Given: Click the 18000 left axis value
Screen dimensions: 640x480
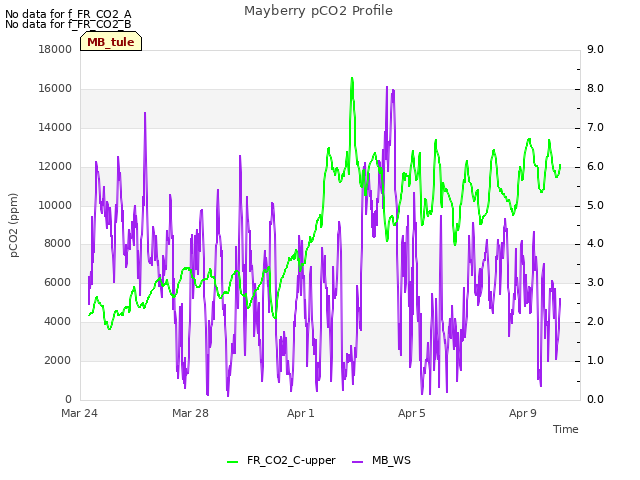Looking at the screenshot, I should pos(55,49).
